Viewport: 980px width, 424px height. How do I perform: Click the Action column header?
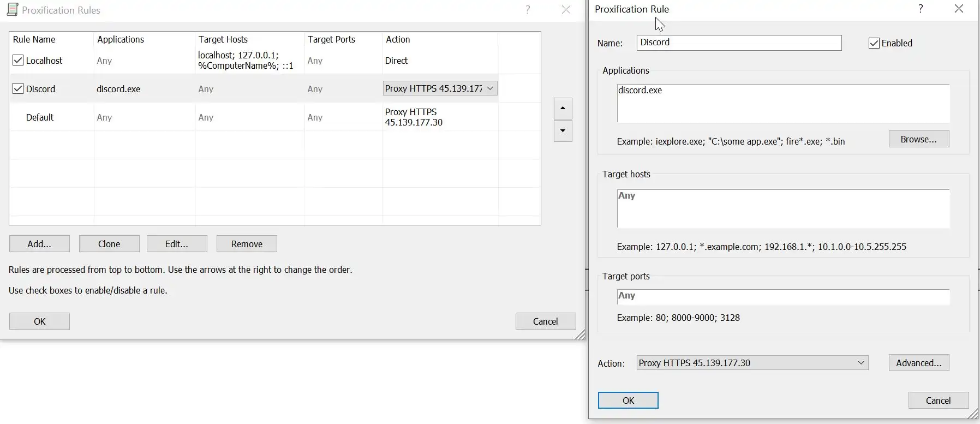point(398,39)
